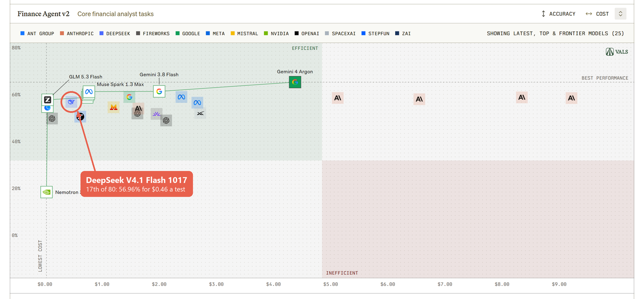The image size is (644, 299).
Task: Toggle OpenAI in the legend
Action: (307, 33)
